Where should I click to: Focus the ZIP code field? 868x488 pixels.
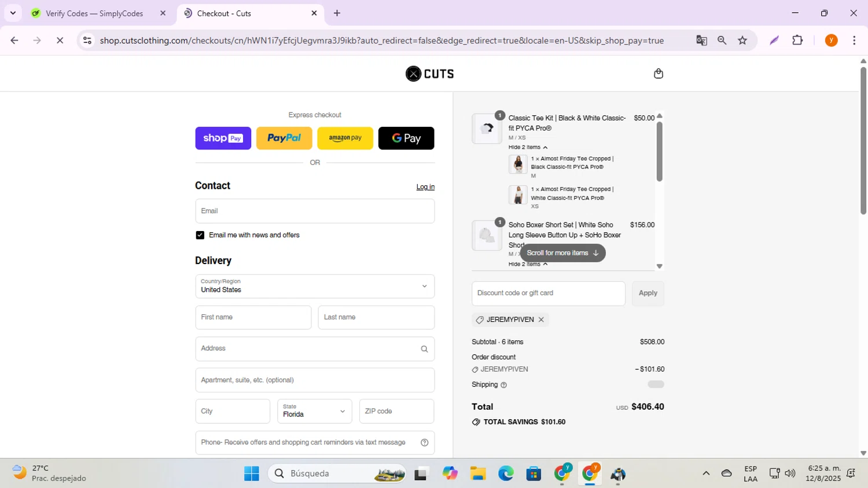(396, 412)
